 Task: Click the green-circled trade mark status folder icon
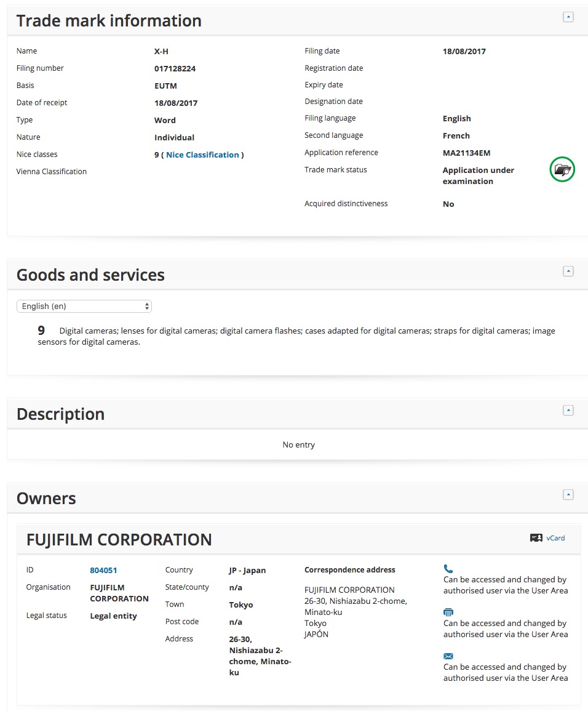(x=562, y=169)
